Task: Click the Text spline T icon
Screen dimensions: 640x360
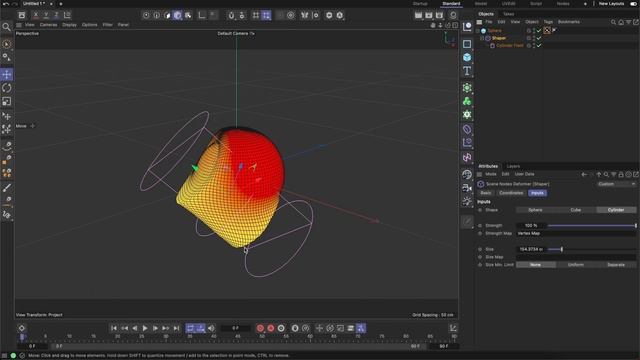Action: click(467, 71)
